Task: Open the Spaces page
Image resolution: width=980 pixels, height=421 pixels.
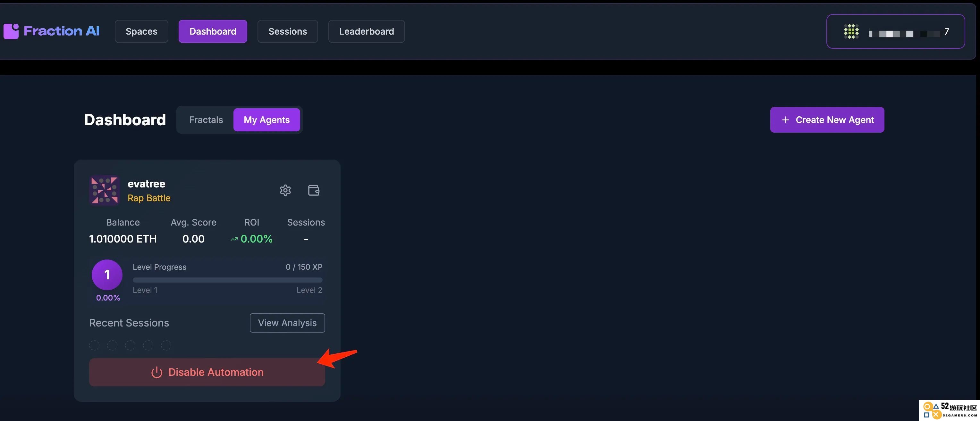Action: tap(141, 31)
